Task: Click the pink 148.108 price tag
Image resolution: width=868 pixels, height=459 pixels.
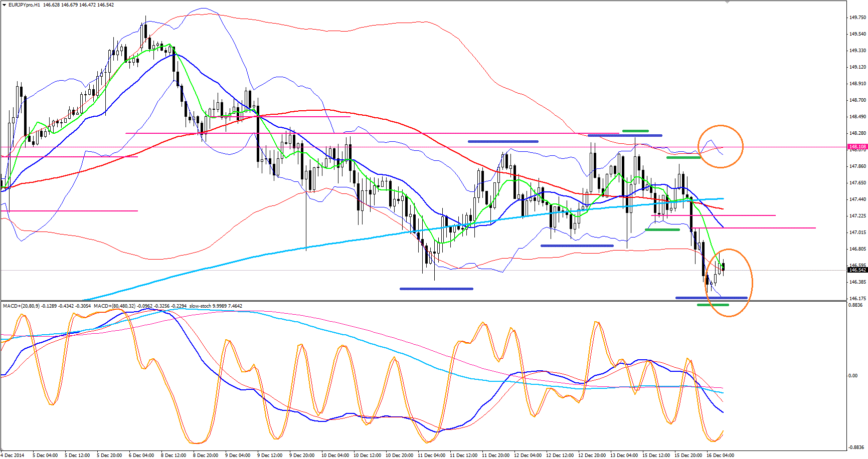Action: (x=857, y=147)
